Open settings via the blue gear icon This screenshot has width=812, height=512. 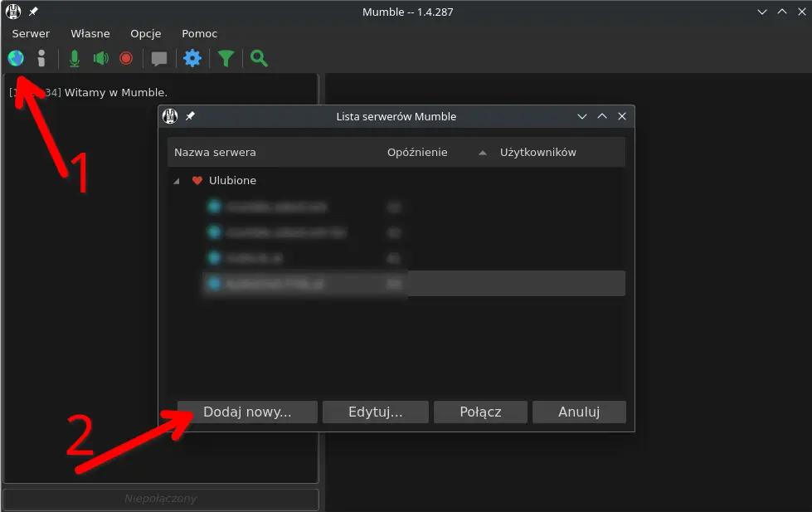coord(192,58)
